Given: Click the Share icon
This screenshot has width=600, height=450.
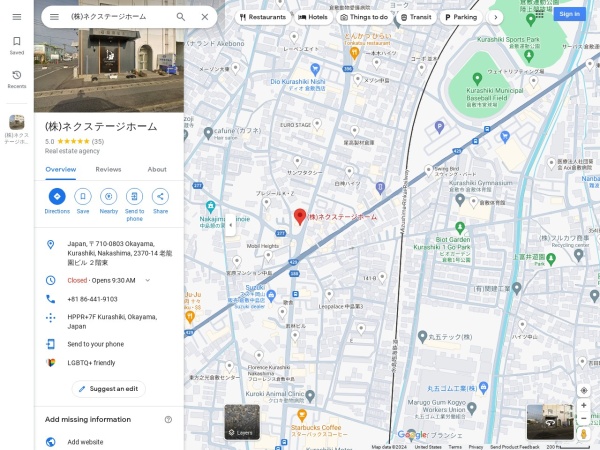Looking at the screenshot, I should click(x=160, y=196).
